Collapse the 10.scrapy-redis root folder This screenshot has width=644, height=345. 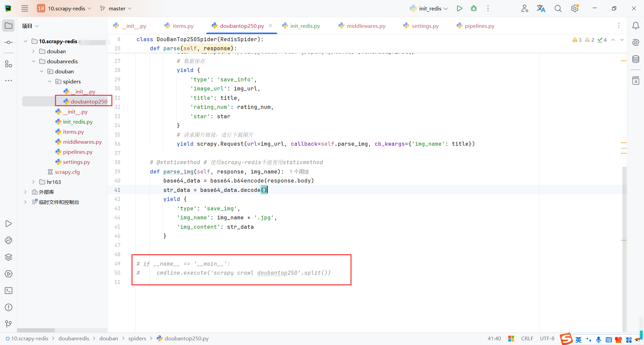[25, 41]
